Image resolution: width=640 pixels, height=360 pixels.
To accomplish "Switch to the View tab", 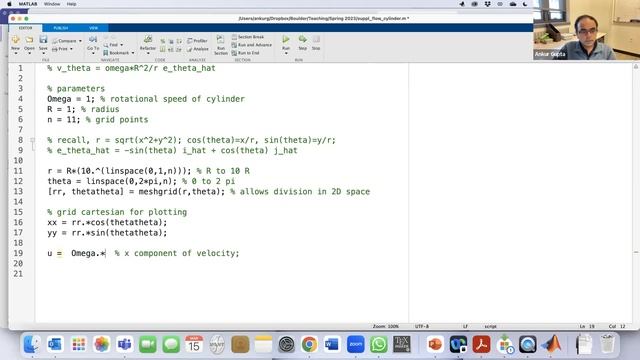I will [93, 28].
